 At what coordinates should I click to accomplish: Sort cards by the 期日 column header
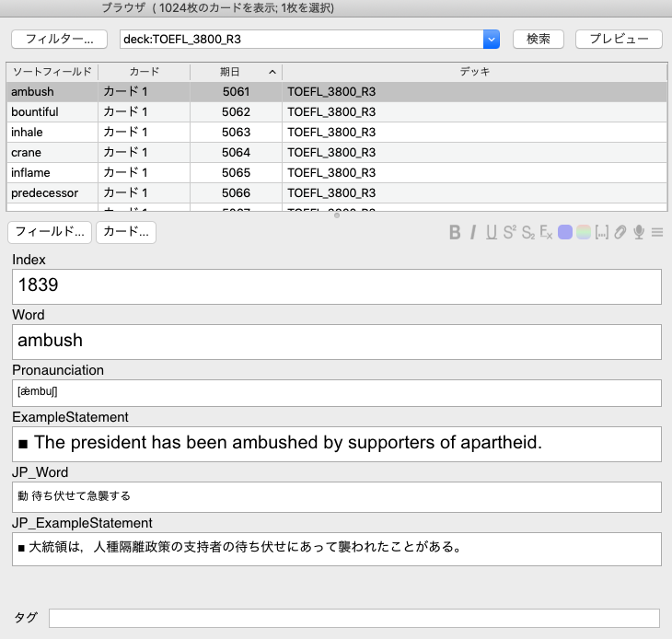[x=235, y=71]
